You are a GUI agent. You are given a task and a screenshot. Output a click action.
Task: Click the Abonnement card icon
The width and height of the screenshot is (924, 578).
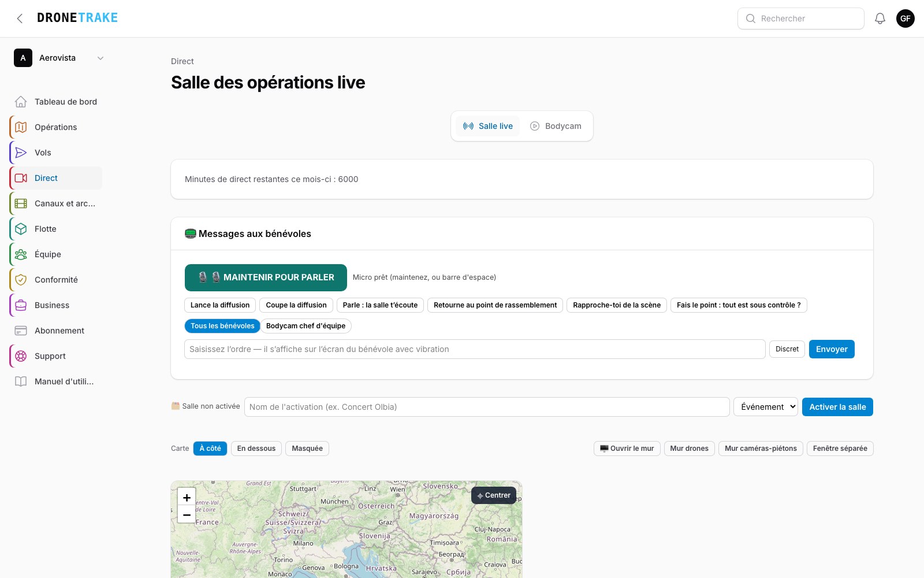21,331
